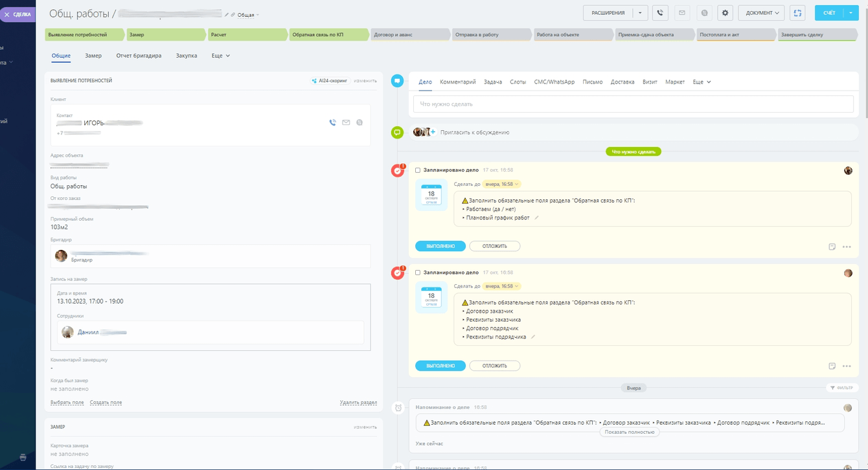Email contact ИГОРЬ via the envelope icon
Image resolution: width=868 pixels, height=470 pixels.
tap(346, 122)
